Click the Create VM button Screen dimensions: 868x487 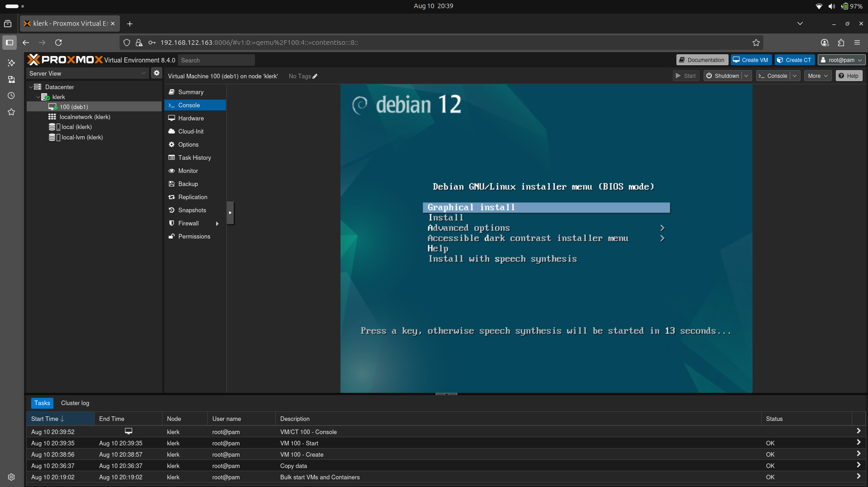coord(750,59)
